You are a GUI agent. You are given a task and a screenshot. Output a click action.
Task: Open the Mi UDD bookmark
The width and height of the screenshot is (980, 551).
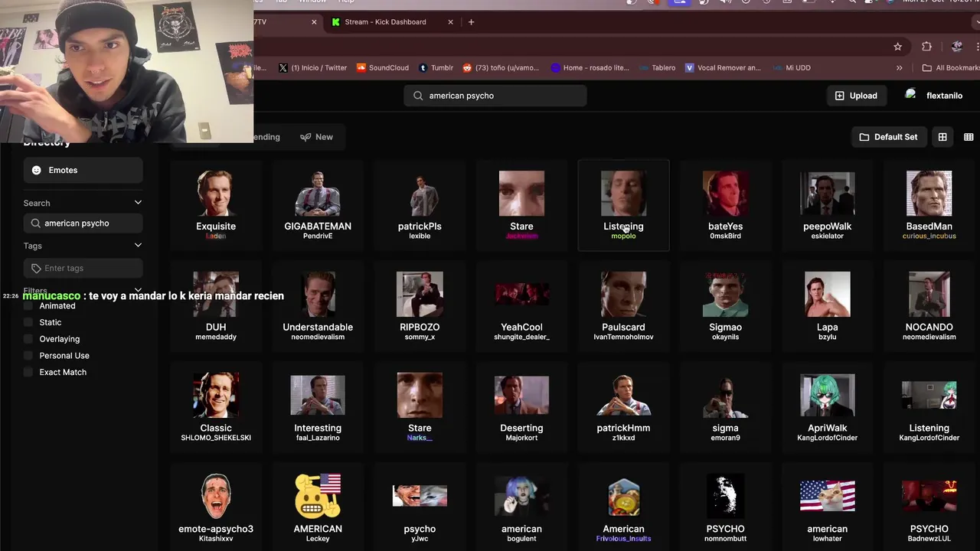tap(791, 68)
